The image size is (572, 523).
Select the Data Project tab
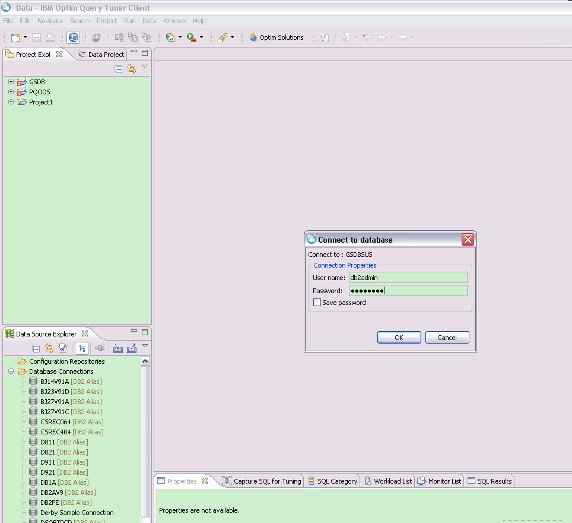click(x=102, y=54)
